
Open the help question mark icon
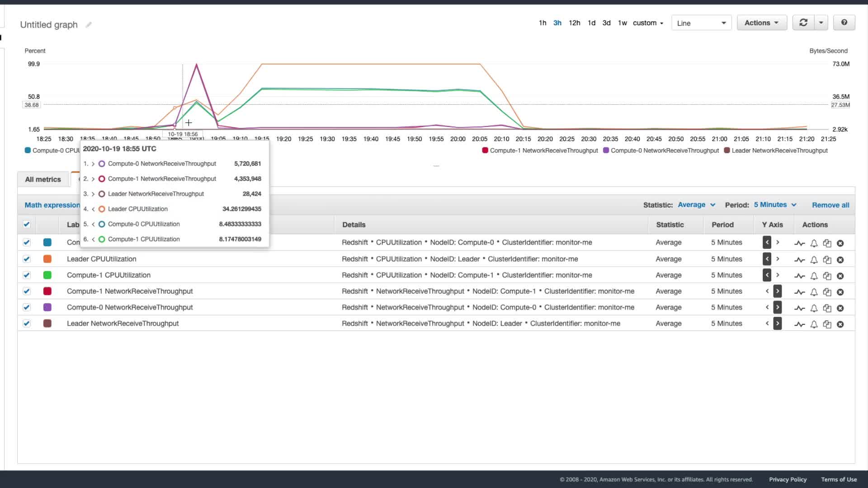click(844, 23)
